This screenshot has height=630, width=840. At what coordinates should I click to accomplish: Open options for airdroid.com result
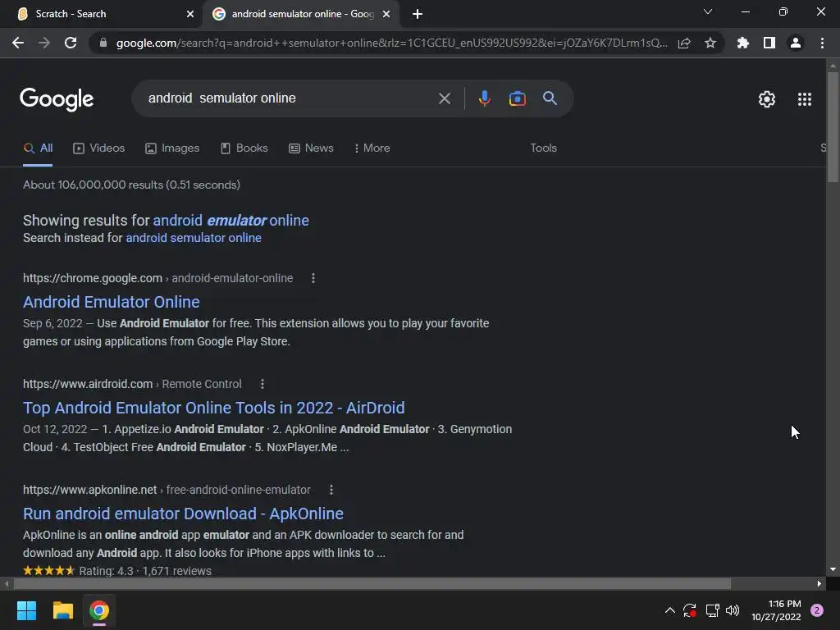[262, 384]
